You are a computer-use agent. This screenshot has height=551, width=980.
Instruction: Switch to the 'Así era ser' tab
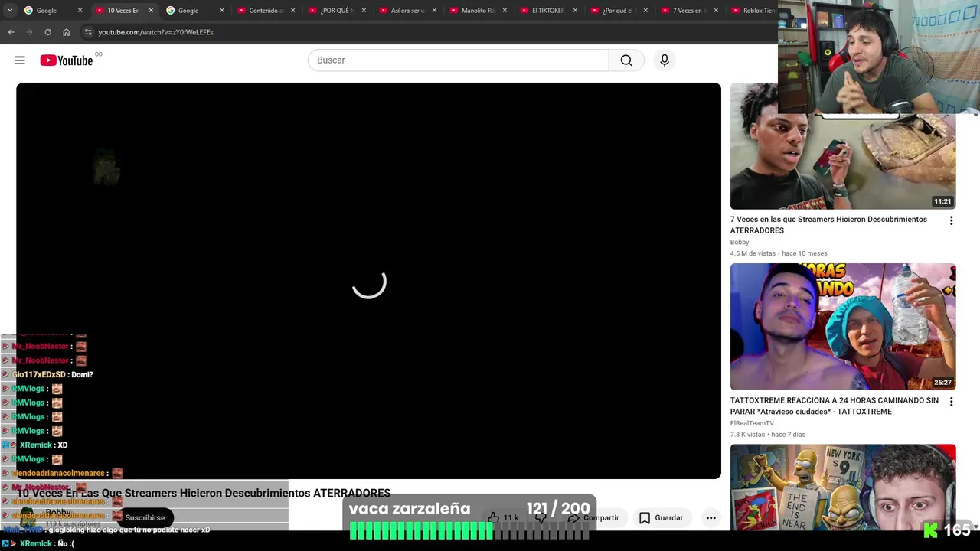tap(407, 11)
